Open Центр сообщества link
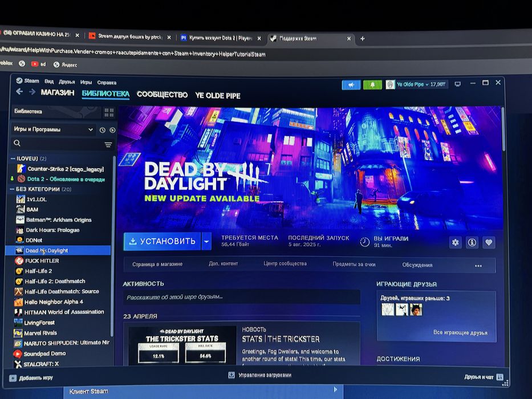Image resolution: width=532 pixels, height=399 pixels. (285, 263)
